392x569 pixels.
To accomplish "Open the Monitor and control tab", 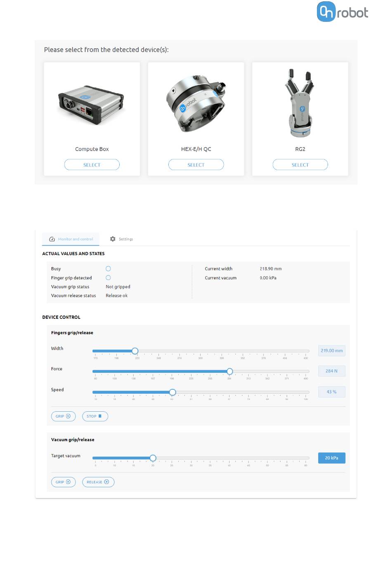I will [x=71, y=239].
